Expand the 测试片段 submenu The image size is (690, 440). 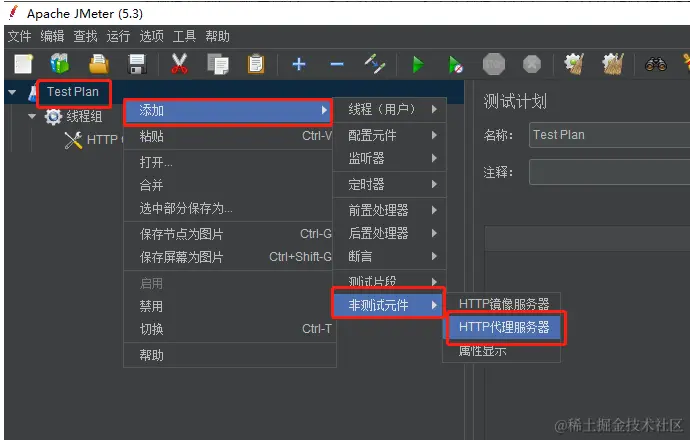(x=389, y=280)
